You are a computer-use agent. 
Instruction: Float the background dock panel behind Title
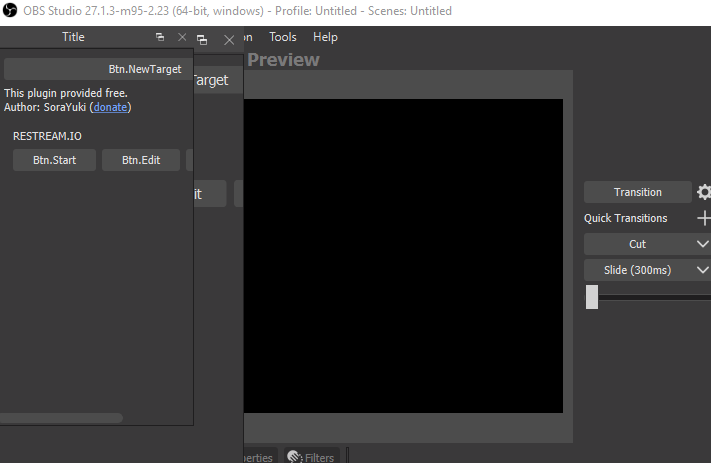click(203, 40)
